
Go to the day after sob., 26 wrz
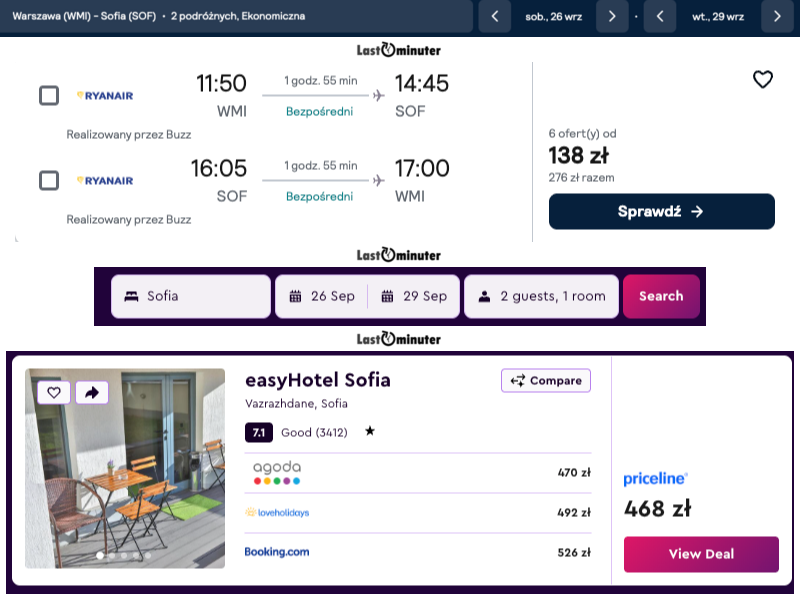tap(612, 16)
